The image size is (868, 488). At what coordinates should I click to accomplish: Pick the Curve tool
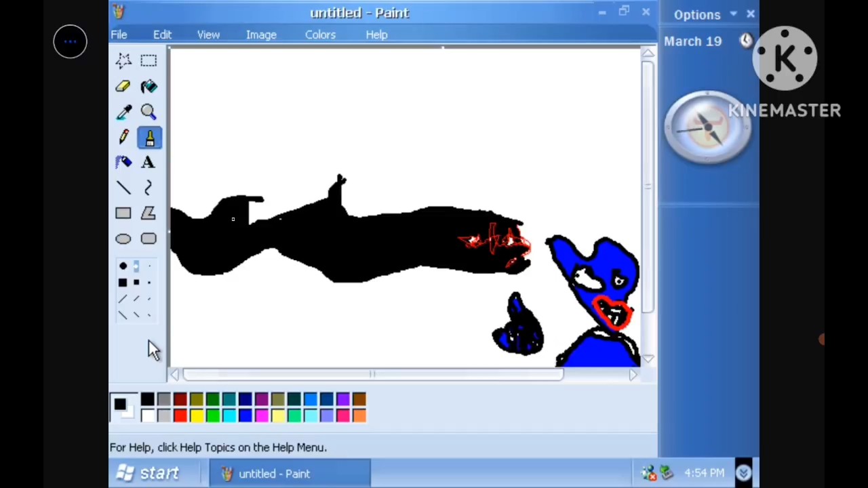tap(149, 188)
